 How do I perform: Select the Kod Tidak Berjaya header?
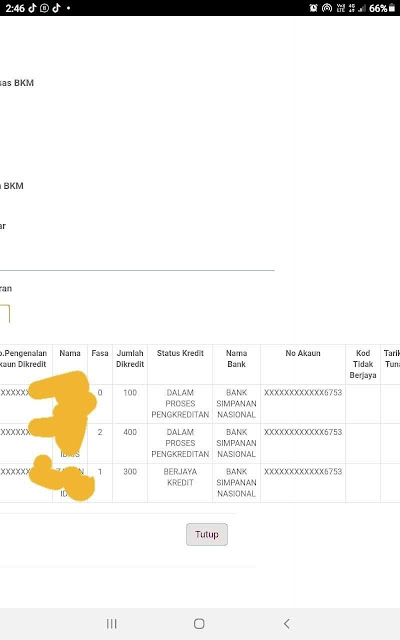click(x=363, y=364)
